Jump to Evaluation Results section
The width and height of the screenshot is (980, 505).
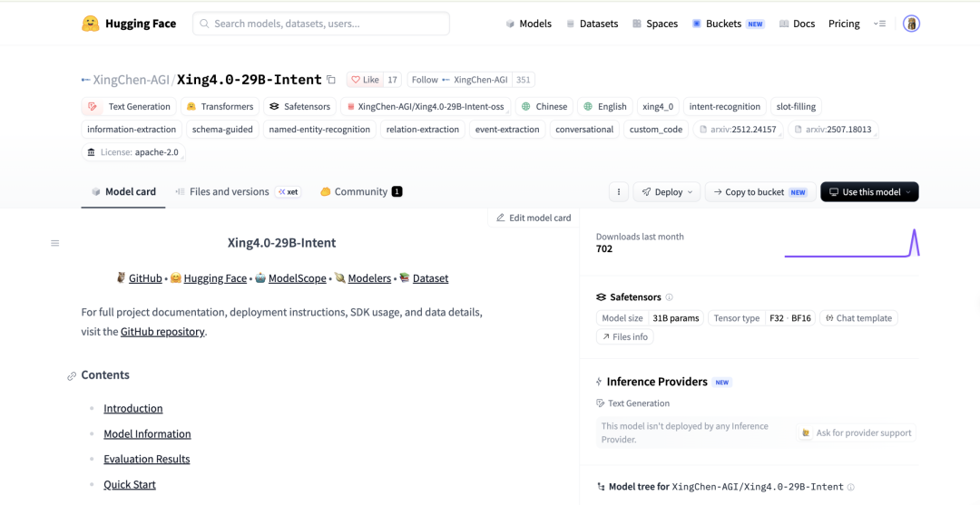pos(147,459)
